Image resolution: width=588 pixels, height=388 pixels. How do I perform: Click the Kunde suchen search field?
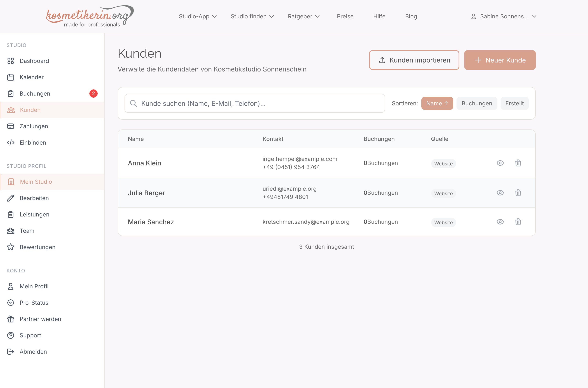255,103
